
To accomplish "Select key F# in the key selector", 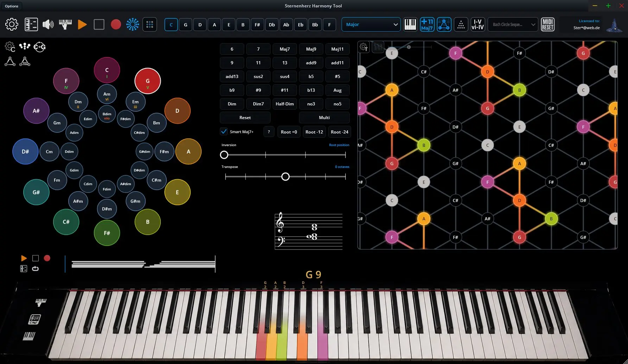I will [x=257, y=25].
